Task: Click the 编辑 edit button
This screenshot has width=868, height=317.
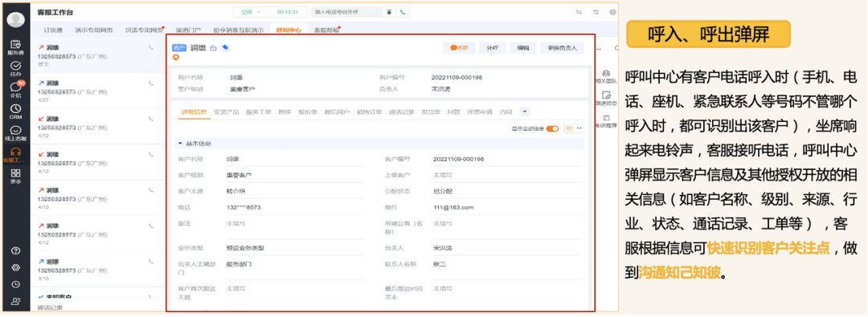Action: (522, 48)
